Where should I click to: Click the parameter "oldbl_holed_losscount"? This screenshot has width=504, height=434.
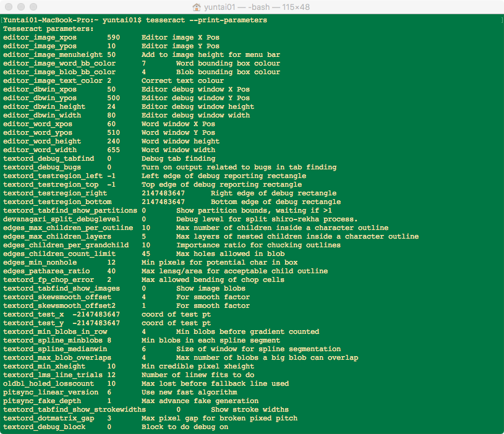[48, 385]
